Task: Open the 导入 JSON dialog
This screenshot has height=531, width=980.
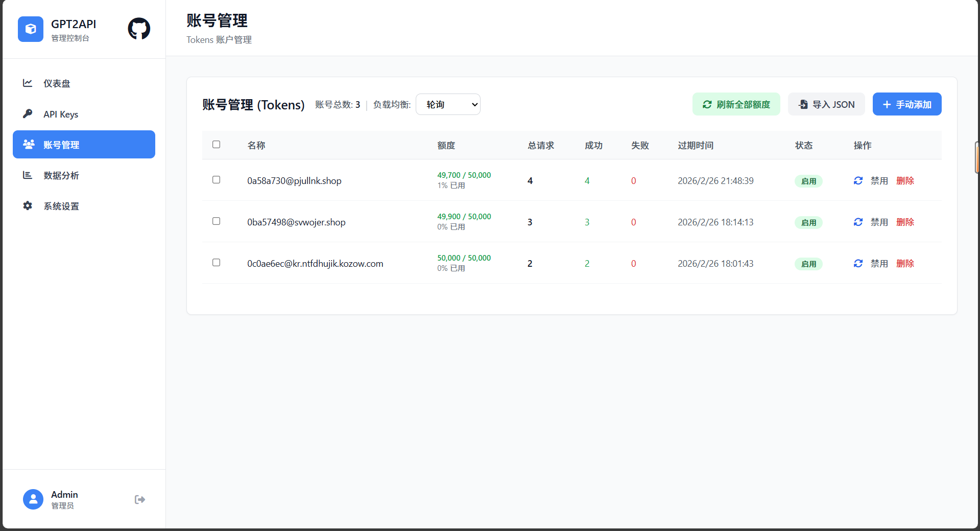Action: tap(826, 104)
